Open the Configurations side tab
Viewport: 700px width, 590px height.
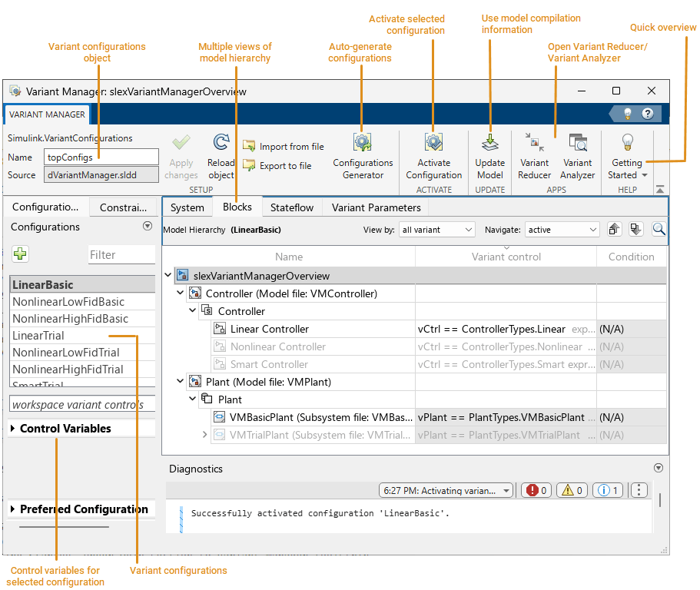[45, 207]
